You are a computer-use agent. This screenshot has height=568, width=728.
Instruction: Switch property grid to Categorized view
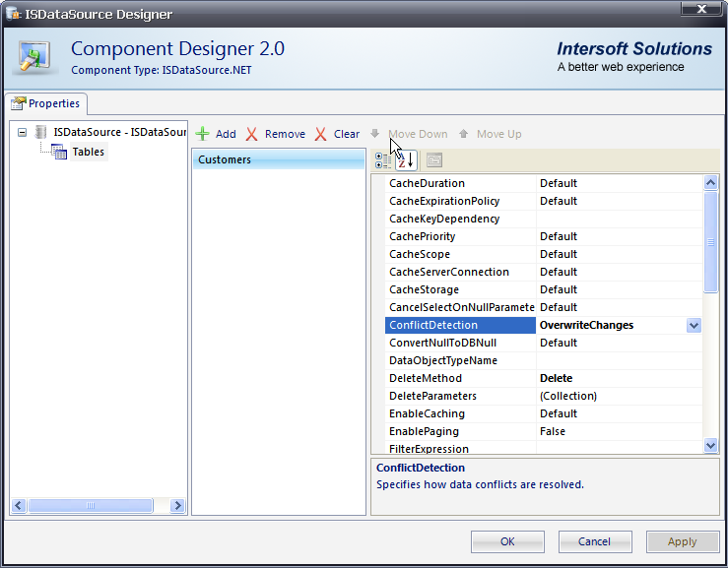coord(383,160)
